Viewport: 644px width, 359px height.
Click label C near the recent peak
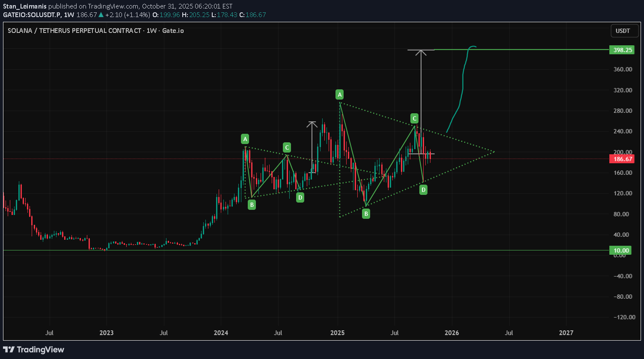point(414,118)
